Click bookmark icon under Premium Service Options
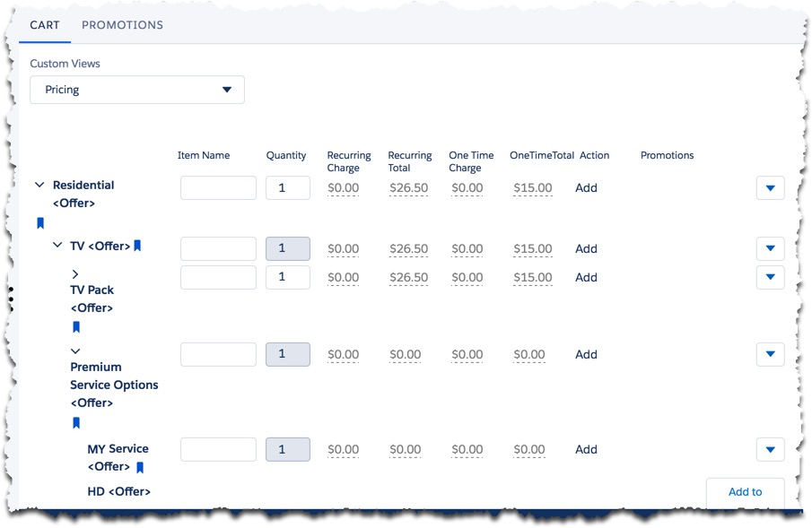Image resolution: width=812 pixels, height=528 pixels. click(x=76, y=423)
